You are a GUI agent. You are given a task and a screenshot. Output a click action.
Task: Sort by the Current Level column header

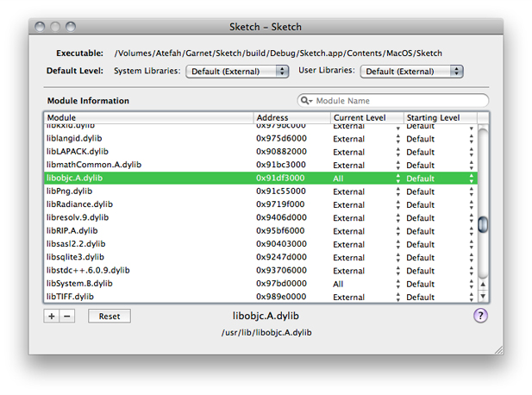pyautogui.click(x=367, y=118)
